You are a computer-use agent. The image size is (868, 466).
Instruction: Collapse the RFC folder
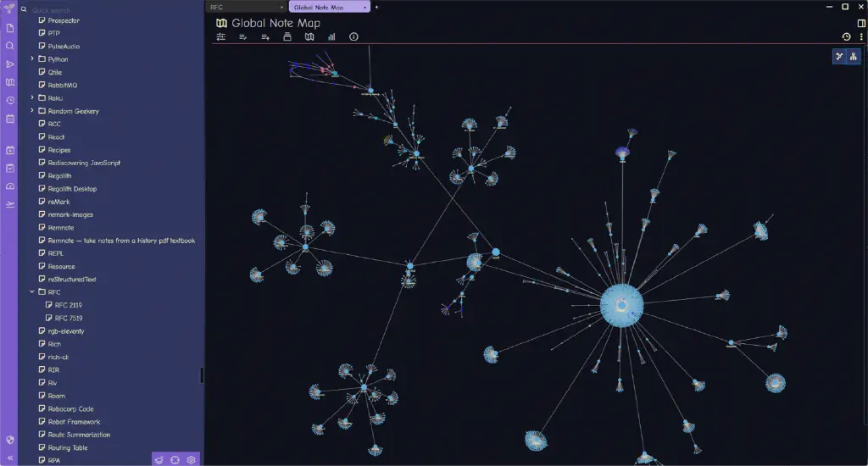pyautogui.click(x=32, y=291)
